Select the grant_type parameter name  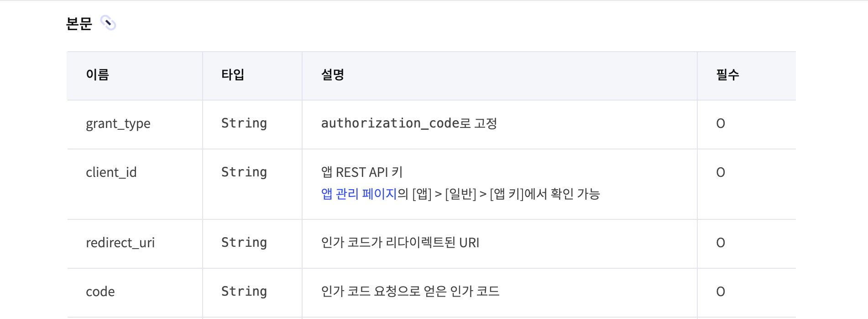(118, 123)
